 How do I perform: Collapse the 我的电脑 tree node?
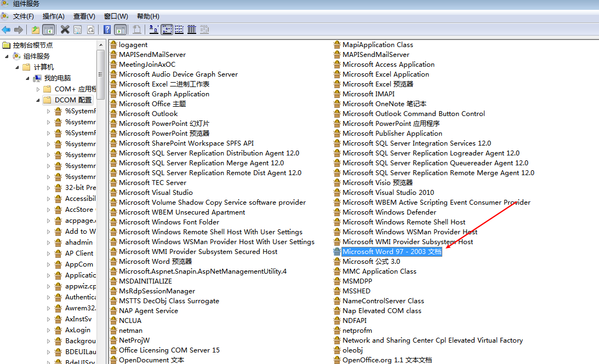28,78
